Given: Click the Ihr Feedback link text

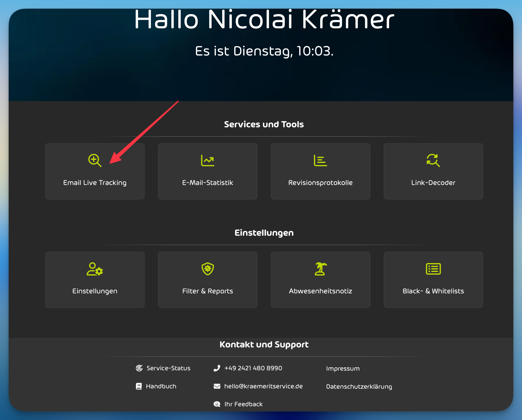Looking at the screenshot, I should coord(243,404).
